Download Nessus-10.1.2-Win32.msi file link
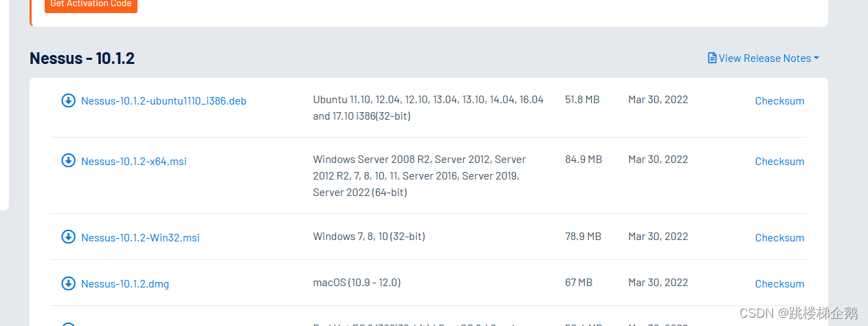The width and height of the screenshot is (868, 326). pos(140,238)
